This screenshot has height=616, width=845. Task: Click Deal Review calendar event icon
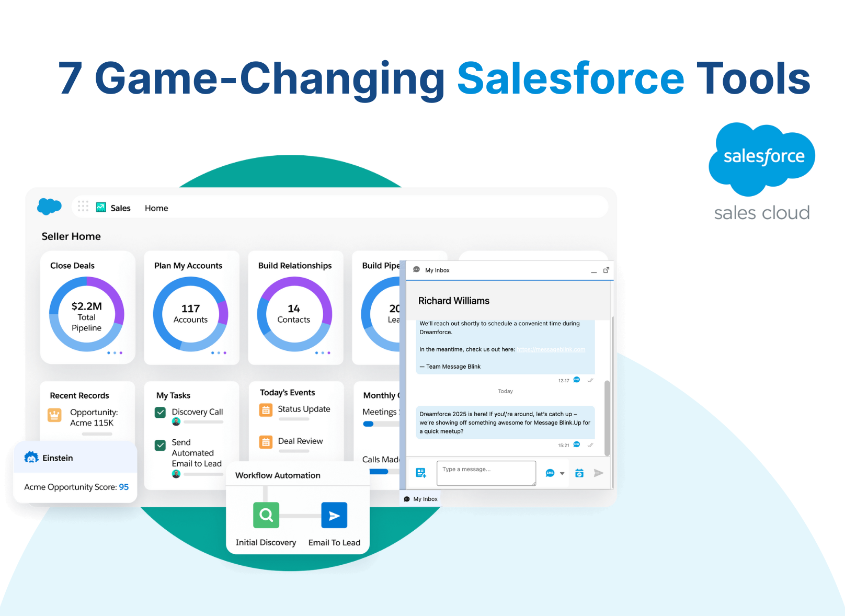click(266, 442)
